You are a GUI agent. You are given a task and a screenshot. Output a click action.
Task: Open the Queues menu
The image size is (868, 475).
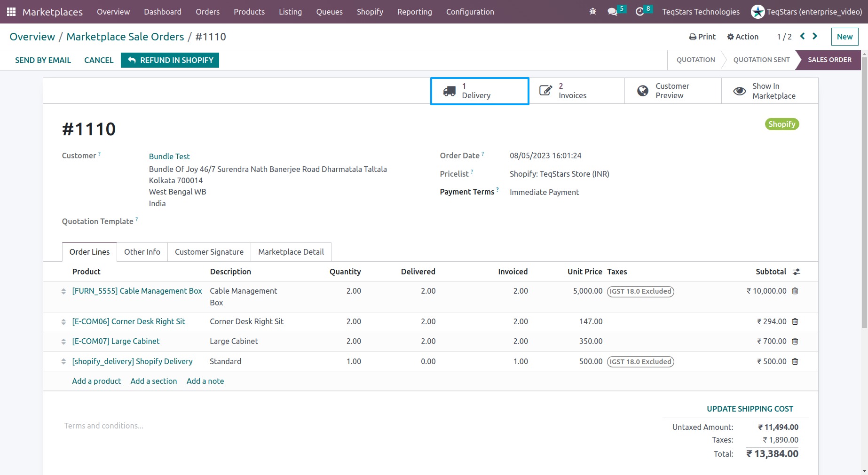point(329,12)
